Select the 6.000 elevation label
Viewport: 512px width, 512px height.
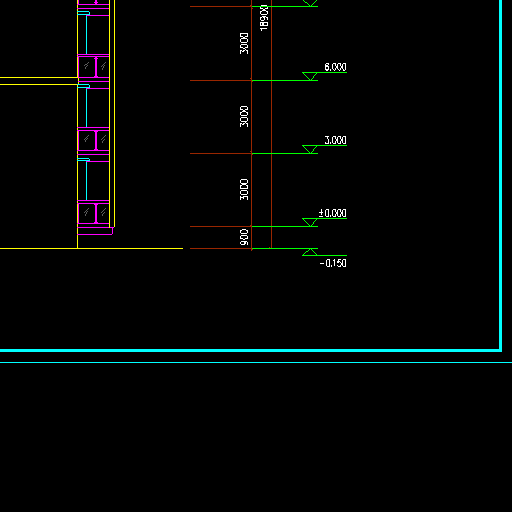pos(335,67)
